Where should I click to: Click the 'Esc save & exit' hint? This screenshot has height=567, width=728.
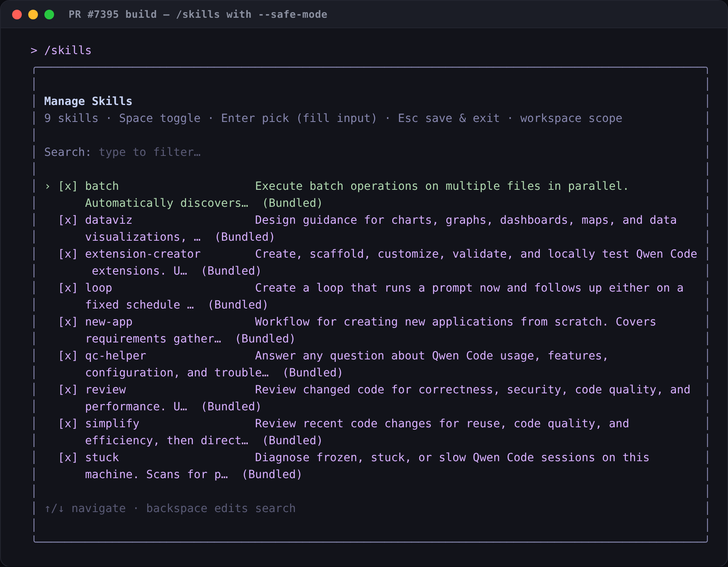[x=449, y=118]
